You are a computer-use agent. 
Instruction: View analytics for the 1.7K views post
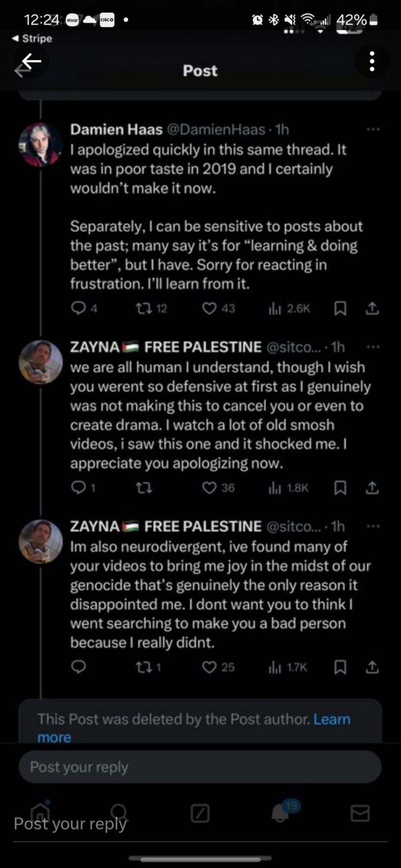275,667
